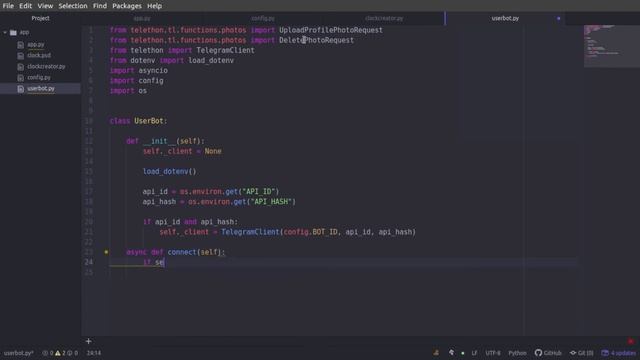Click the red icon above the updates badge
Screen dimensions: 640x360
click(631, 341)
